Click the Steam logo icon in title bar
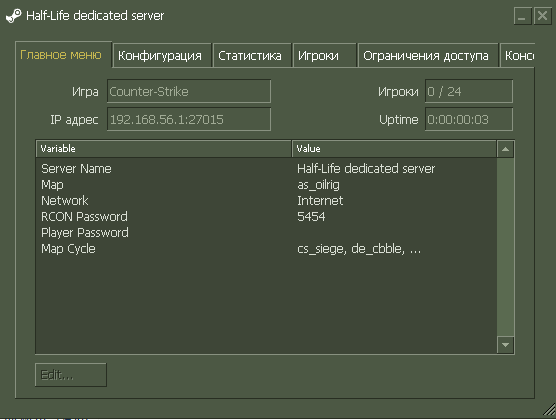Screen dimensions: 556x420 [x=13, y=16]
